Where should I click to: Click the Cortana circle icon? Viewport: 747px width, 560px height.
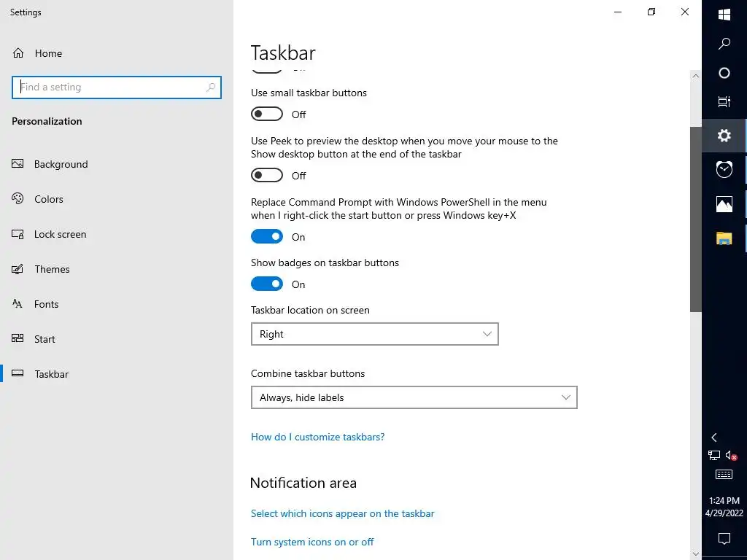point(724,73)
